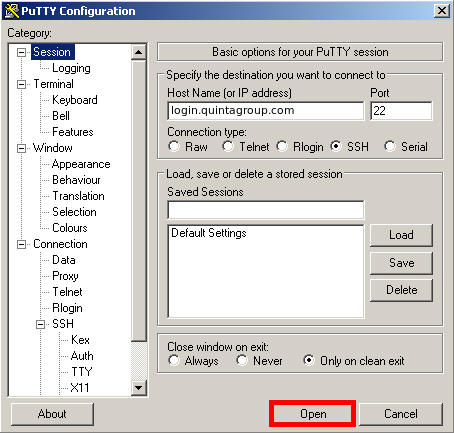Choose Telnet as connection type
The height and width of the screenshot is (433, 454).
point(228,146)
